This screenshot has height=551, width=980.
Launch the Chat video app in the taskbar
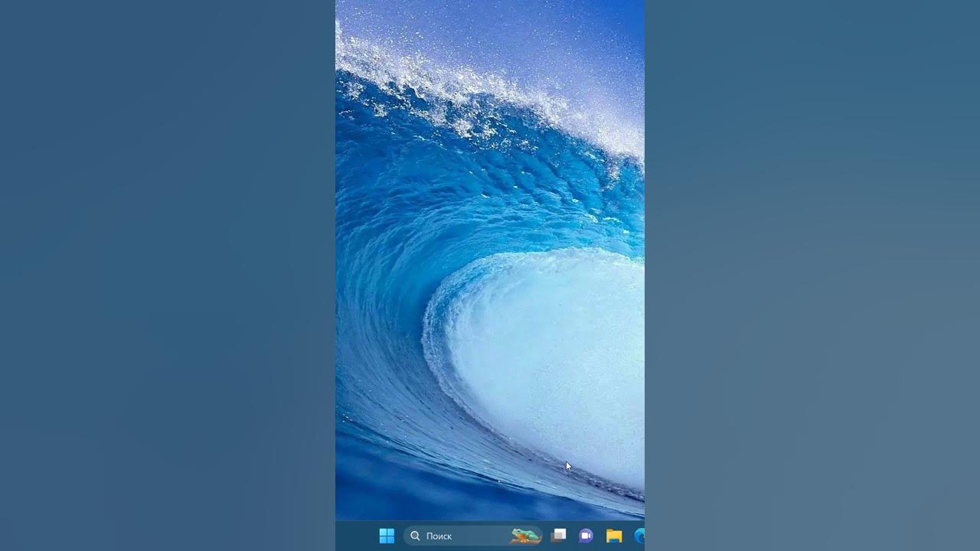click(586, 536)
